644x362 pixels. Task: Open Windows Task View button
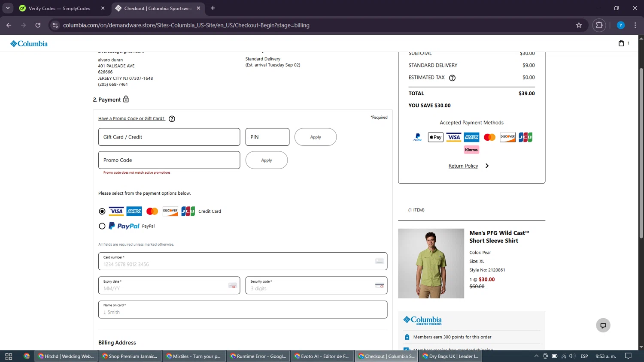coord(9,356)
